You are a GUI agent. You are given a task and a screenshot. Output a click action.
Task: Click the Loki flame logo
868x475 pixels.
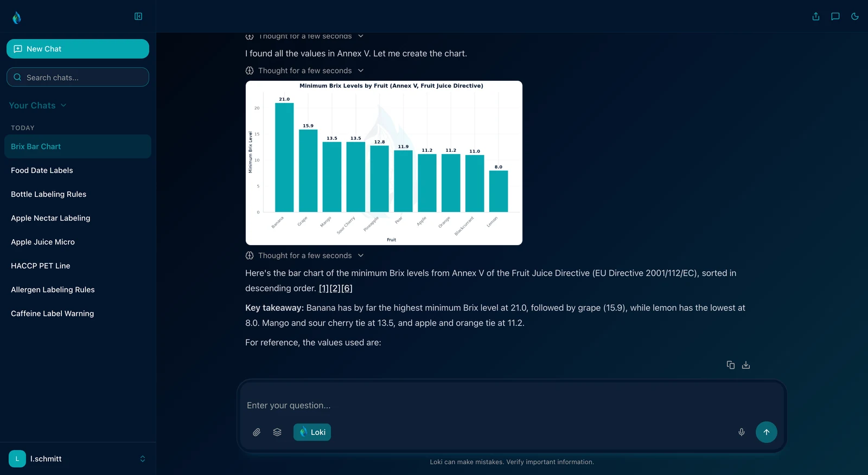[17, 18]
